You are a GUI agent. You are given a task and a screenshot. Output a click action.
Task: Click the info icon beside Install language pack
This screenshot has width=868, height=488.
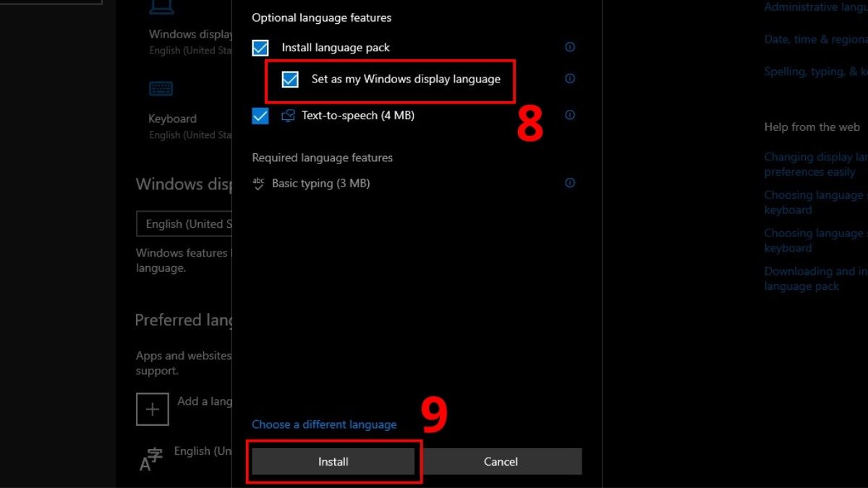(569, 47)
